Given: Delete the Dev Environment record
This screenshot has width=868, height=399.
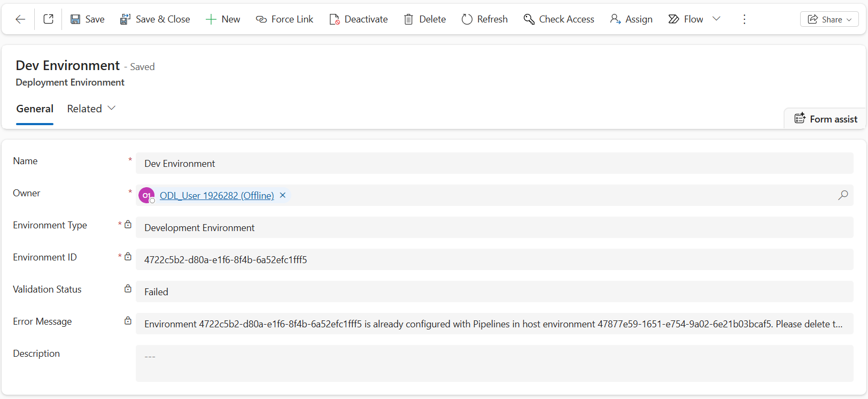Looking at the screenshot, I should [x=425, y=19].
